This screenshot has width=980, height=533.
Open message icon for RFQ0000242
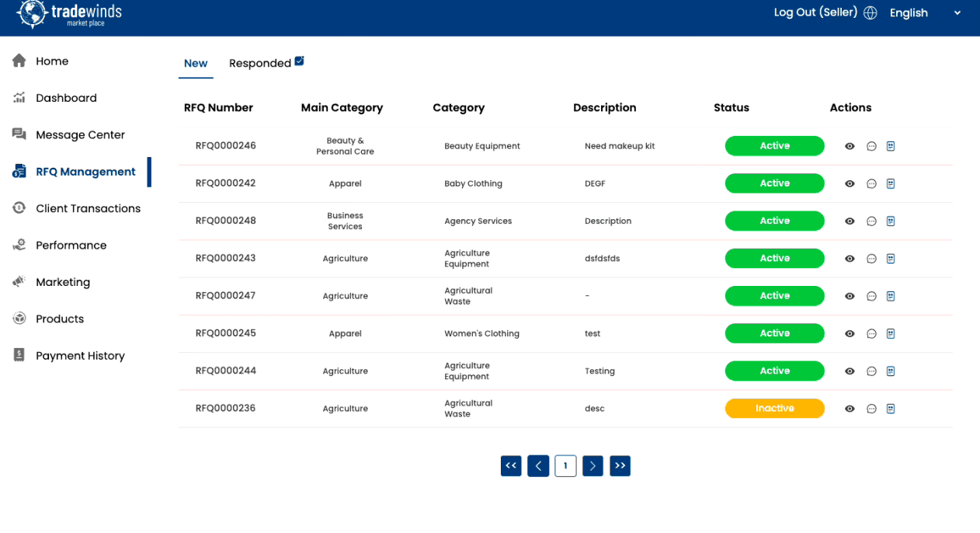point(871,184)
